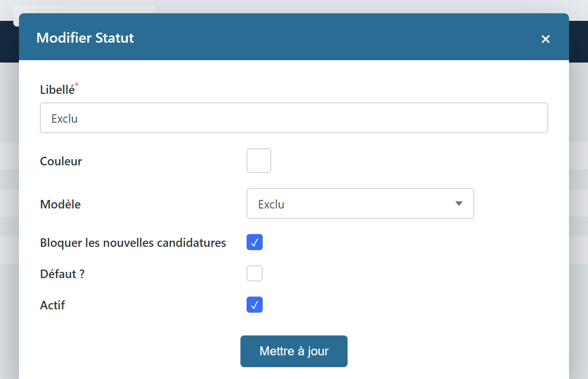The height and width of the screenshot is (379, 588).
Task: Click the Modèle dropdown arrow icon
Action: tap(459, 204)
